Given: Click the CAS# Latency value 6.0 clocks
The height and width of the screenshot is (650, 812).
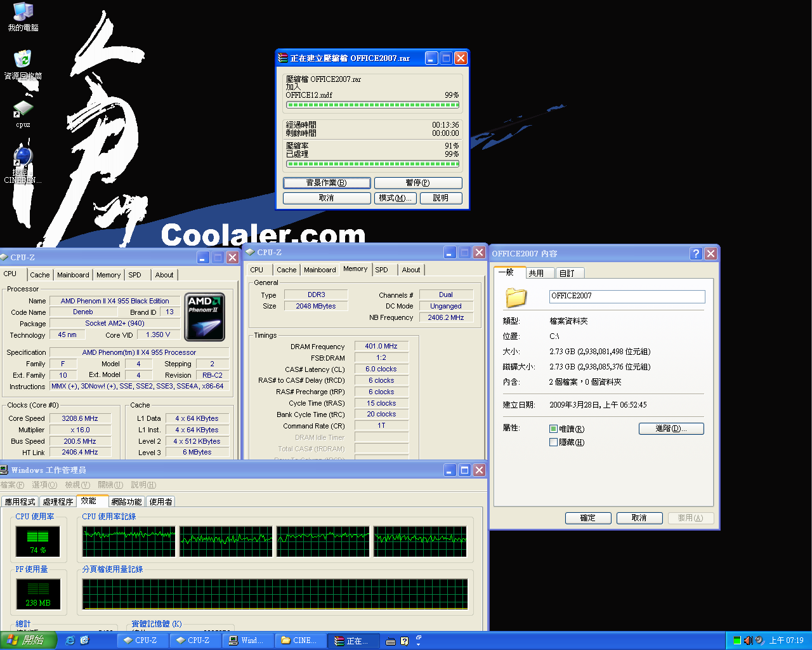Looking at the screenshot, I should click(381, 369).
